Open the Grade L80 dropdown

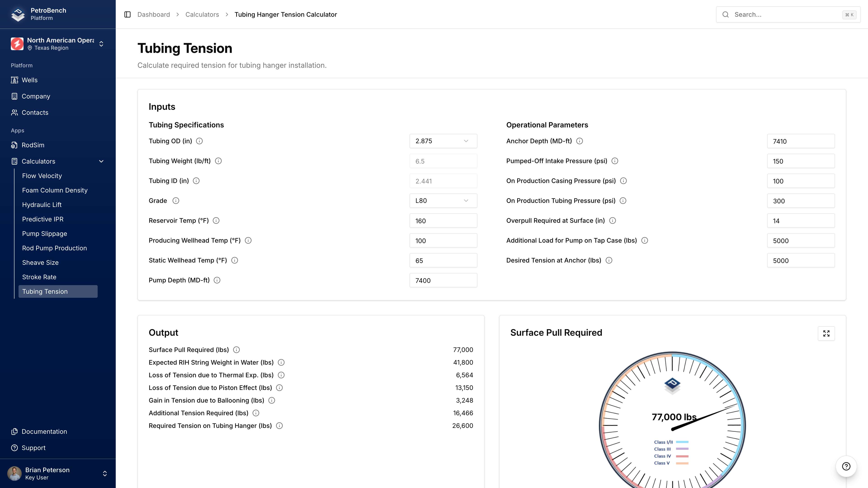[x=443, y=201]
